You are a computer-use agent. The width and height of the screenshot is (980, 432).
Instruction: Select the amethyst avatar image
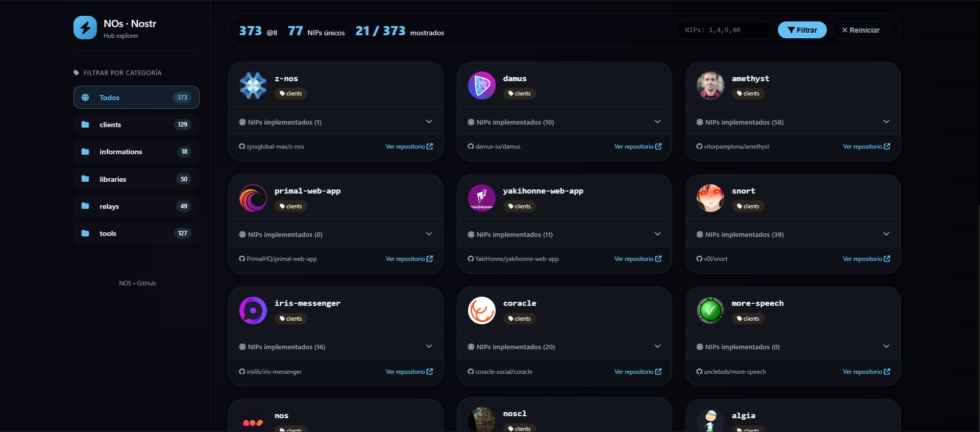(710, 85)
